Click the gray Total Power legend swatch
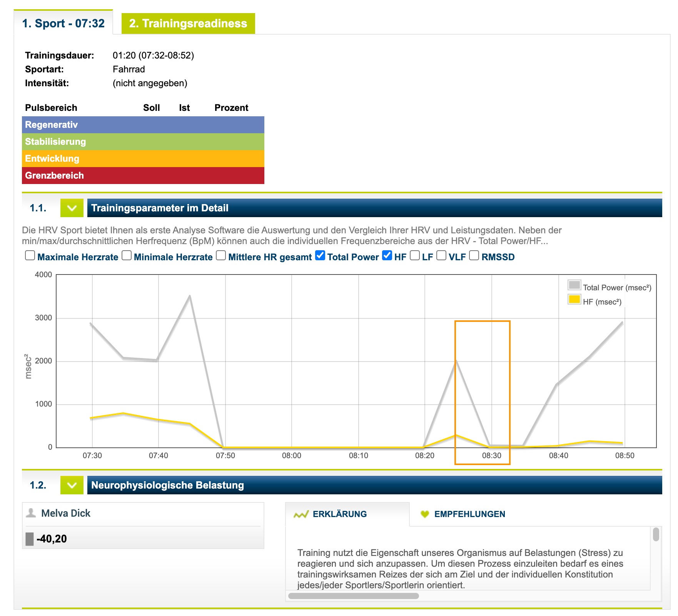 click(574, 285)
